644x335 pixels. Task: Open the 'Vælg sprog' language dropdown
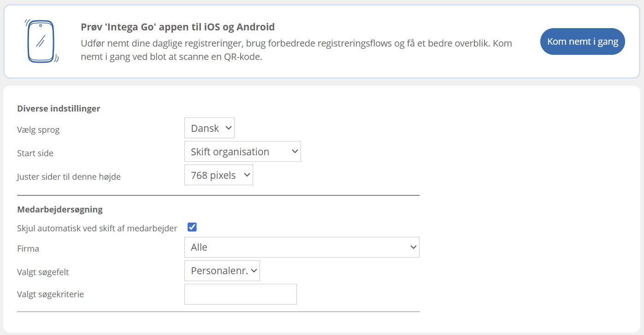[209, 128]
